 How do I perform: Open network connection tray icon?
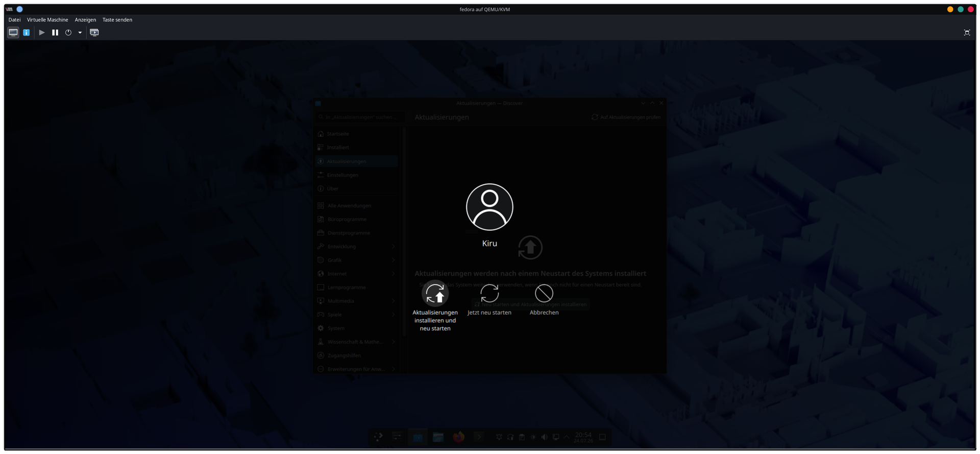pos(556,437)
